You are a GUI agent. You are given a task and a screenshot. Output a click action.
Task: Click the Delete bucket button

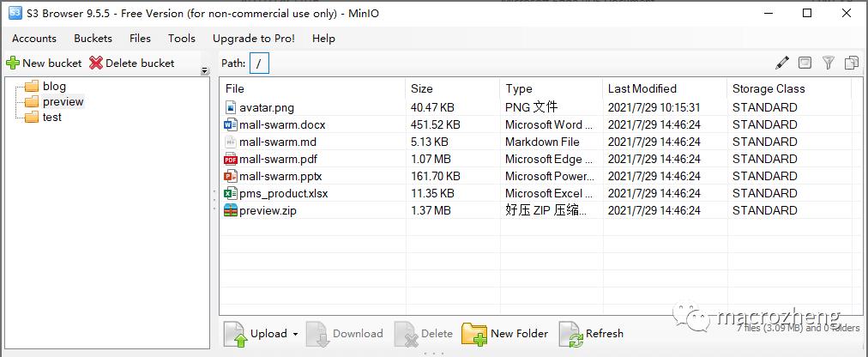click(132, 63)
